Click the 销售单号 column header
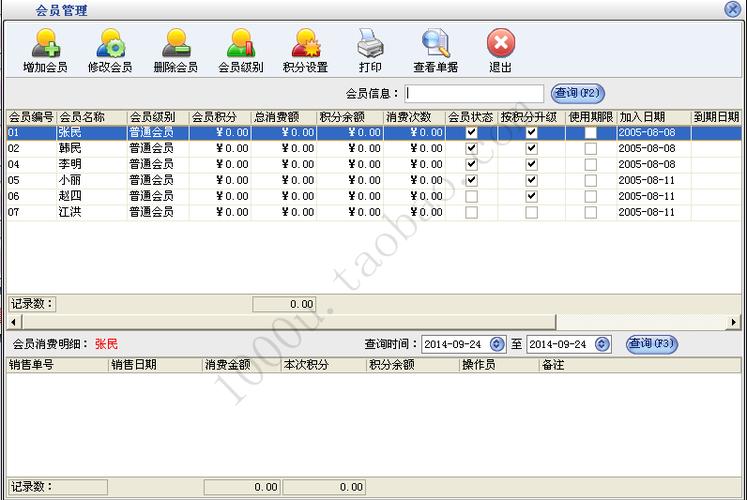 58,365
